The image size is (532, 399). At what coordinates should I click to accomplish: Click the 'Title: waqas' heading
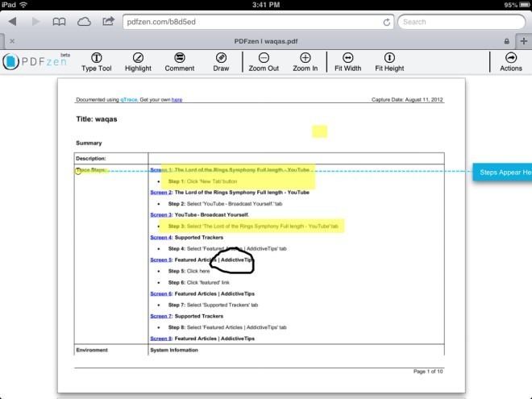[x=97, y=119]
